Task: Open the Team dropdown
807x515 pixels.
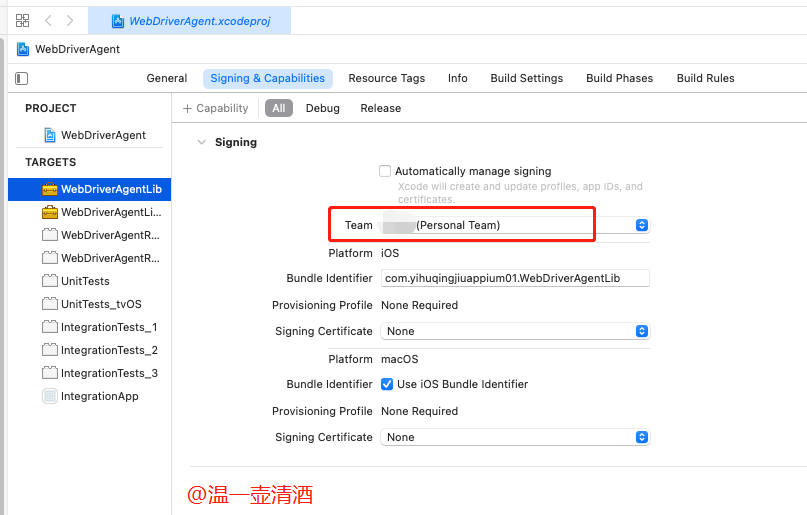Action: point(515,225)
